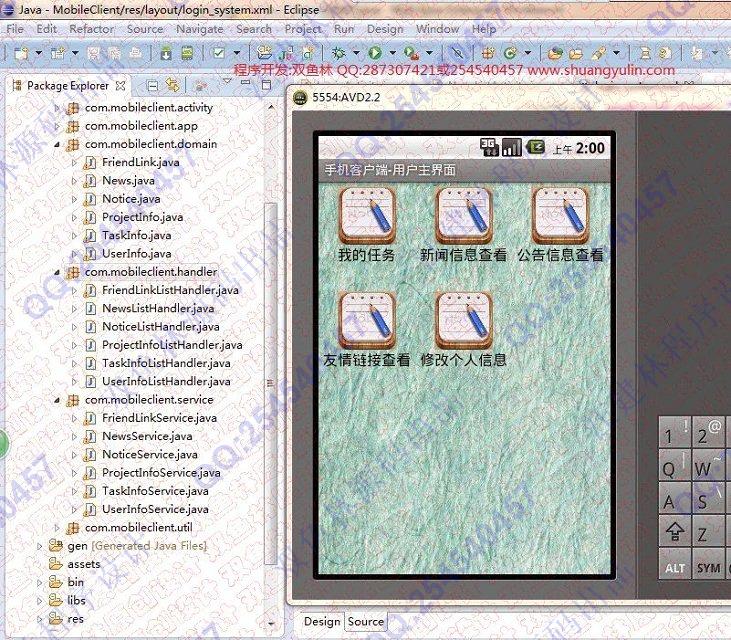The height and width of the screenshot is (640, 731).
Task: Click the Debug bug toolbar icon
Action: click(339, 52)
